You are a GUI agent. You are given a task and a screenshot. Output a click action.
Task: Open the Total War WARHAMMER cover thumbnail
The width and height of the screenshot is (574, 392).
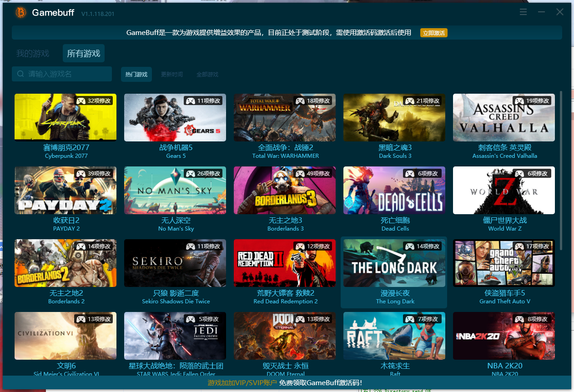pyautogui.click(x=285, y=117)
